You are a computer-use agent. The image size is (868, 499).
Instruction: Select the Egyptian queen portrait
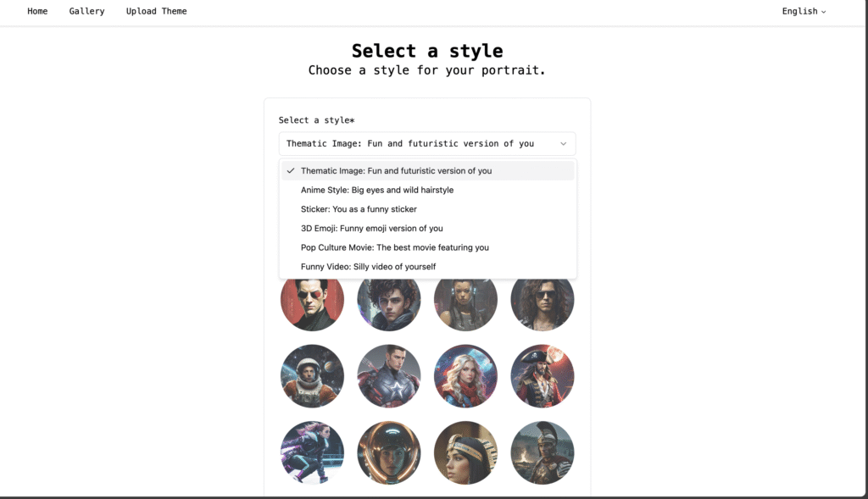click(465, 452)
